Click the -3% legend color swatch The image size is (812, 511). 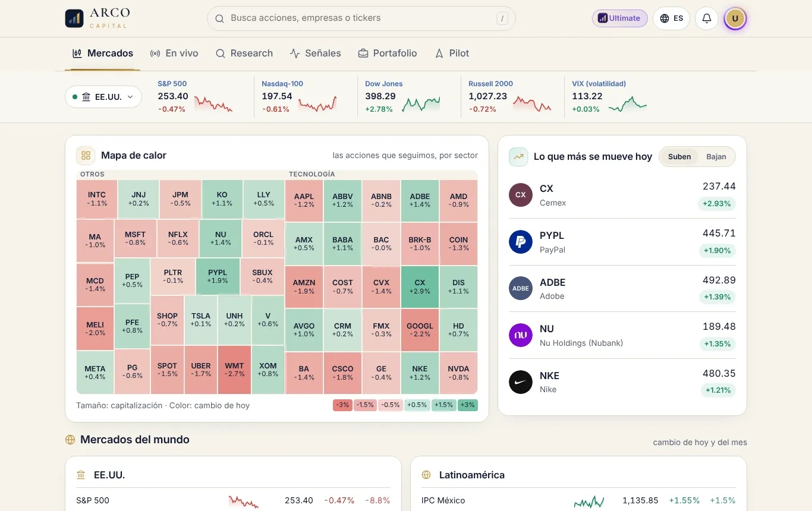342,405
